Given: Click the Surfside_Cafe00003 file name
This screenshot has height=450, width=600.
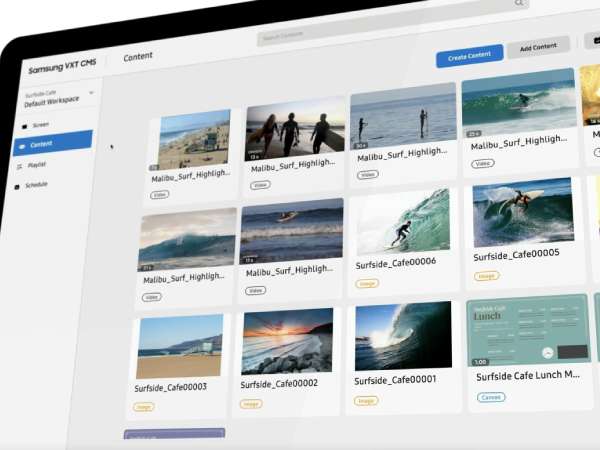Looking at the screenshot, I should pyautogui.click(x=171, y=388).
